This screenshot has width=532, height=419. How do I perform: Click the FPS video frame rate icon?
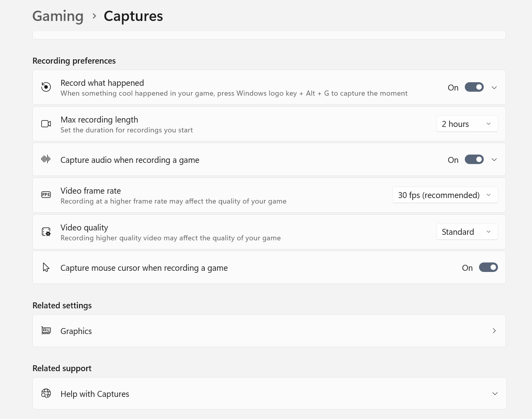(46, 194)
